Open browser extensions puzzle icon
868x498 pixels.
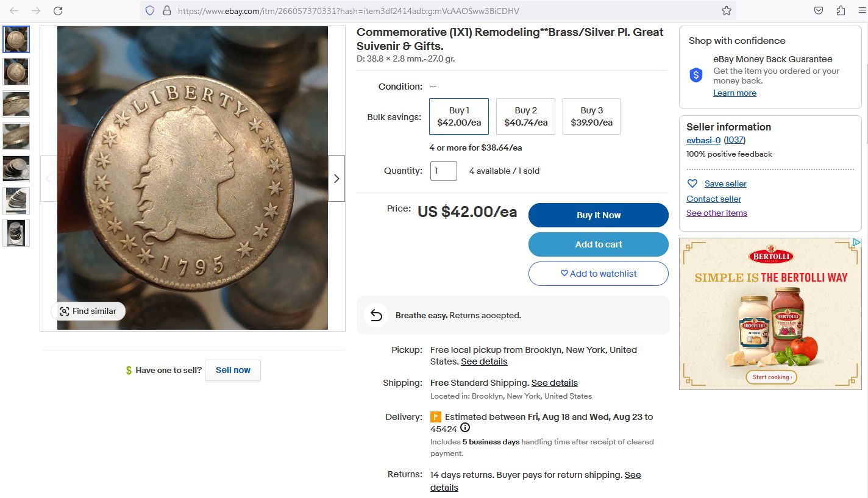841,10
